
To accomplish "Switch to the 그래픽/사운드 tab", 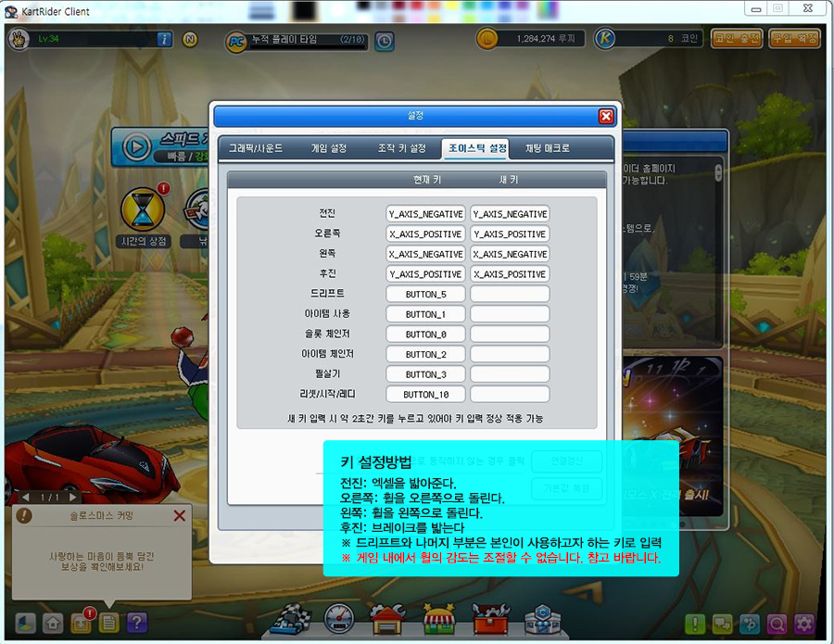I will click(256, 148).
